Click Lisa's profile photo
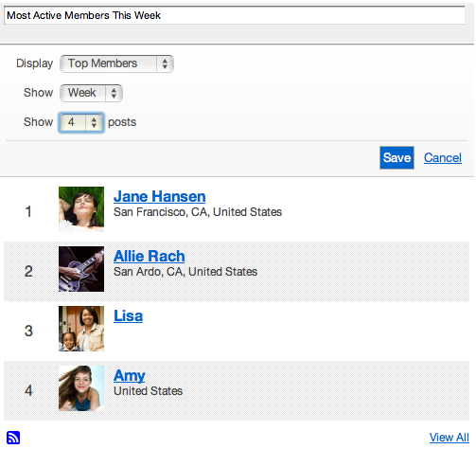 click(x=81, y=329)
